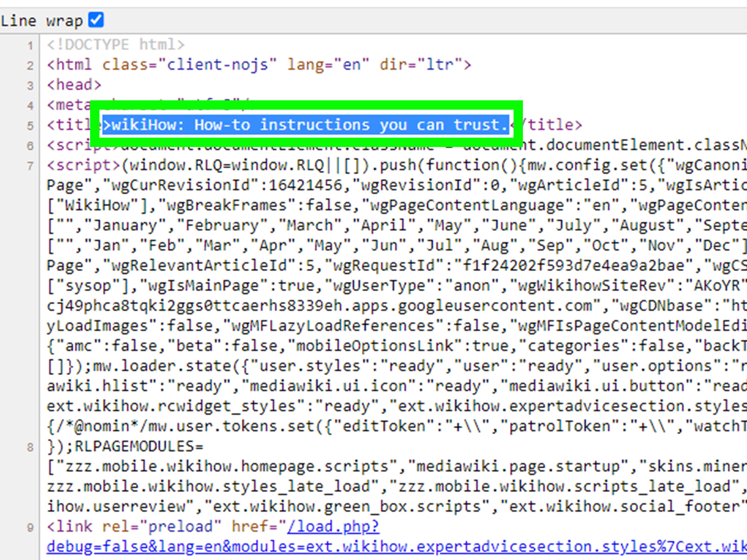Click line number 1 in gutter

[30, 45]
